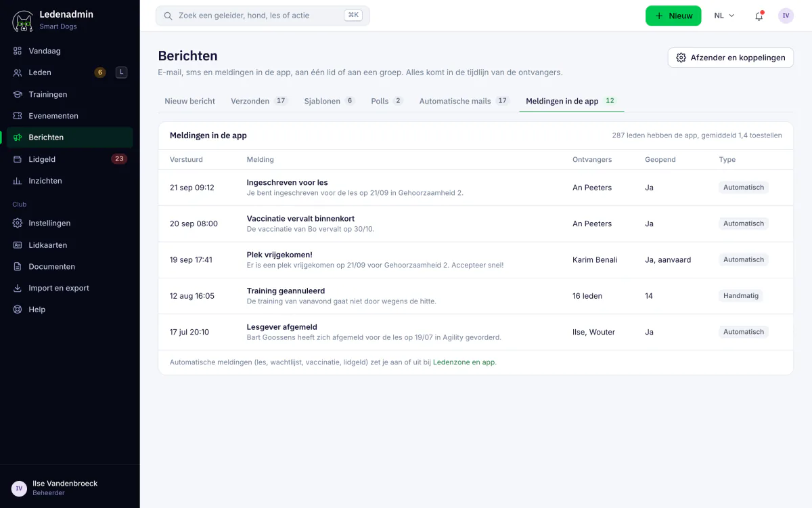The height and width of the screenshot is (508, 812).
Task: Switch to the Polls tab
Action: [x=387, y=101]
